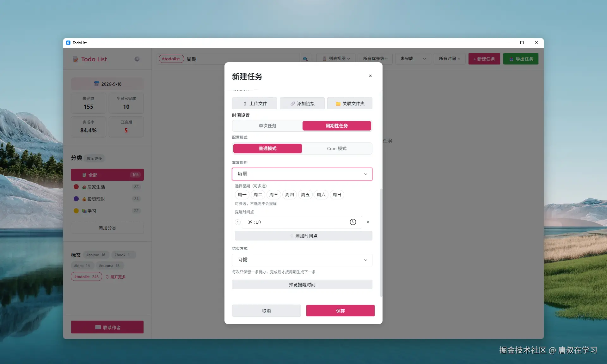Click 展示更多 next to 分类

[x=94, y=158]
